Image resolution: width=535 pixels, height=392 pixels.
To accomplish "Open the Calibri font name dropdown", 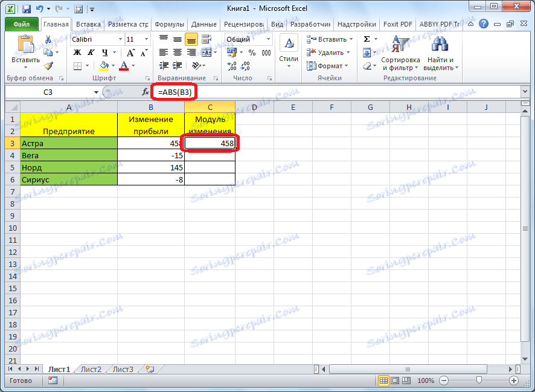I will (120, 39).
